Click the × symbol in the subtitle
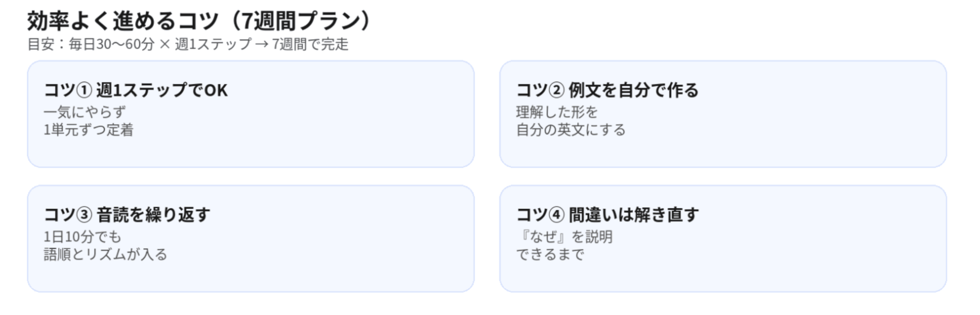The width and height of the screenshot is (980, 315). click(x=165, y=45)
